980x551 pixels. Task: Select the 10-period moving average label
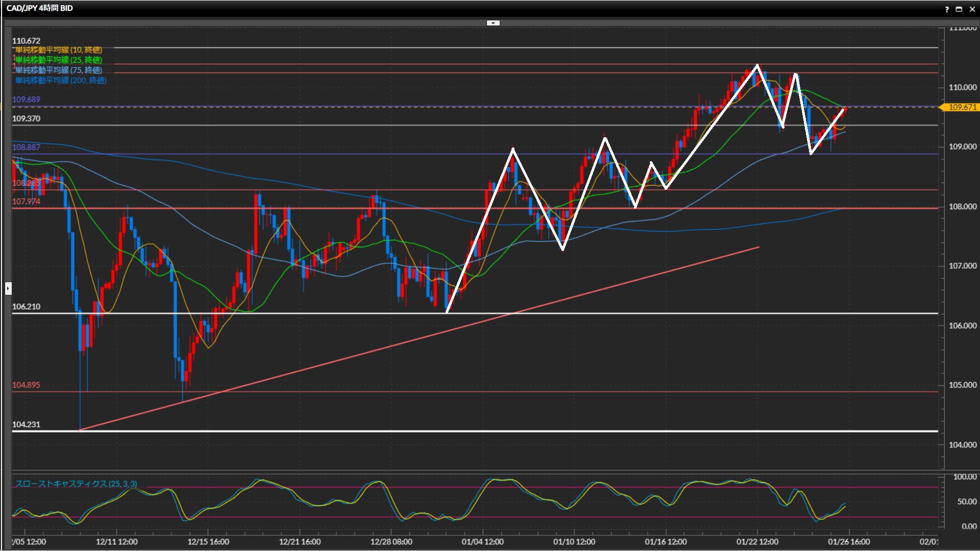point(58,50)
